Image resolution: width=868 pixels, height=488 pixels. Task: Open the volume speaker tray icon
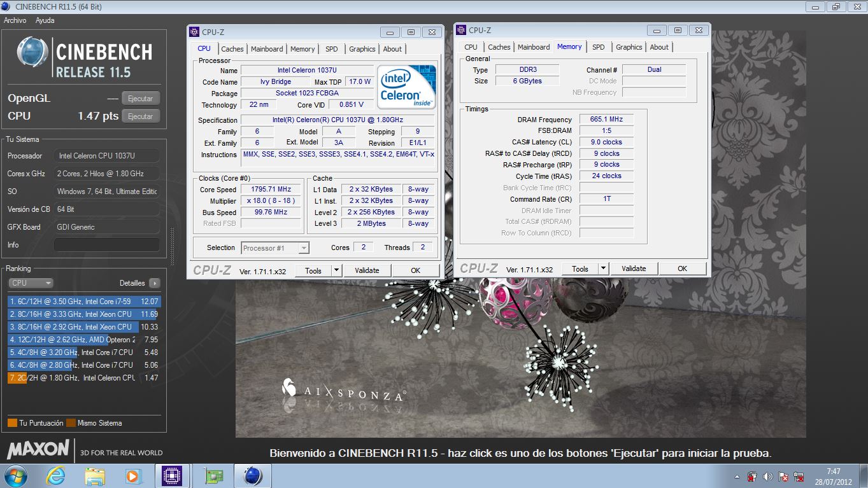(768, 477)
